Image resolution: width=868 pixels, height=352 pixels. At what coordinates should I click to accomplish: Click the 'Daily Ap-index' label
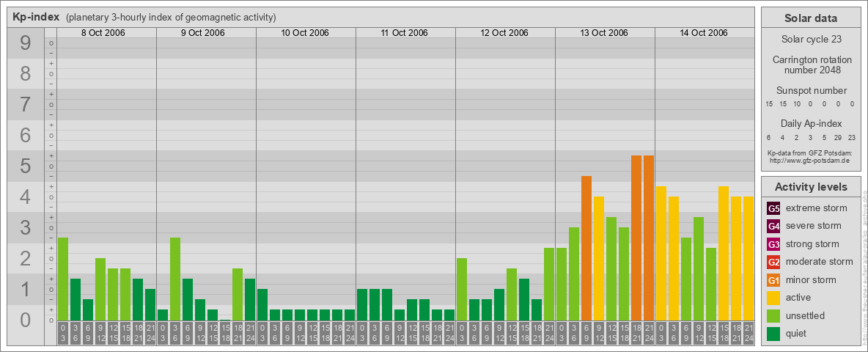812,123
